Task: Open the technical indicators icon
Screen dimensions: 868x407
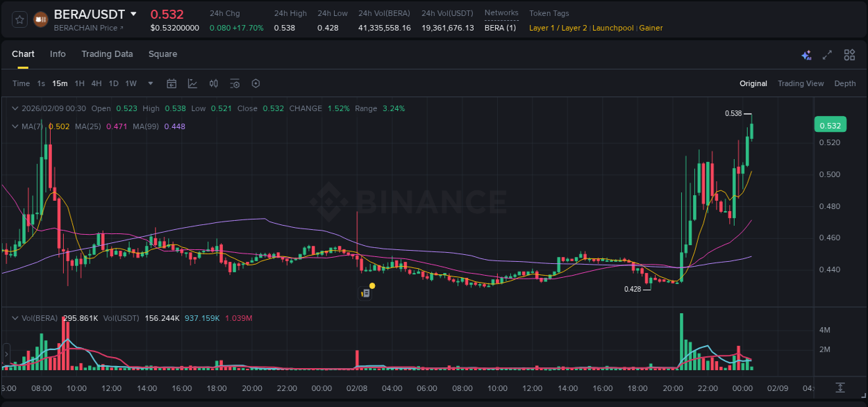Action: [x=214, y=83]
